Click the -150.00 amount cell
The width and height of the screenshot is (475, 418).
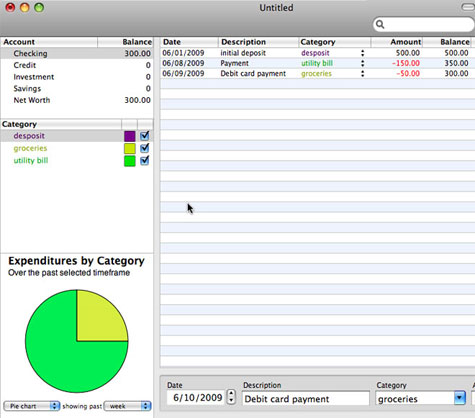406,63
